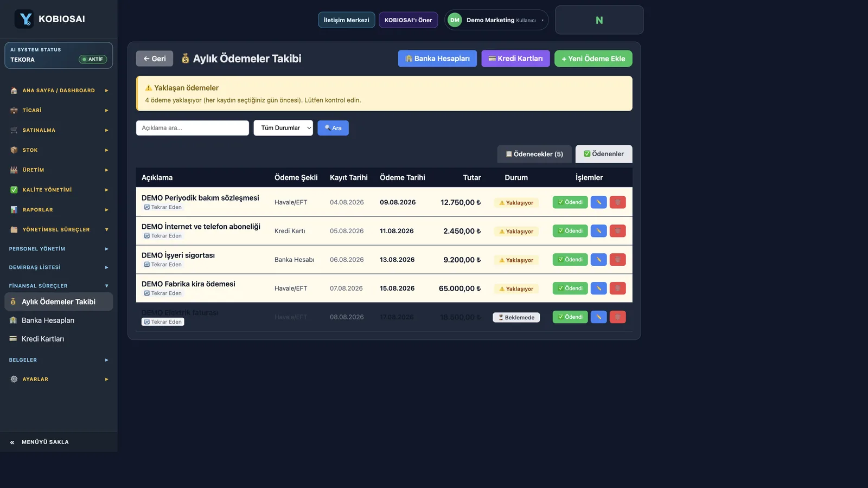Focus the Açıklama ara search field

(193, 128)
